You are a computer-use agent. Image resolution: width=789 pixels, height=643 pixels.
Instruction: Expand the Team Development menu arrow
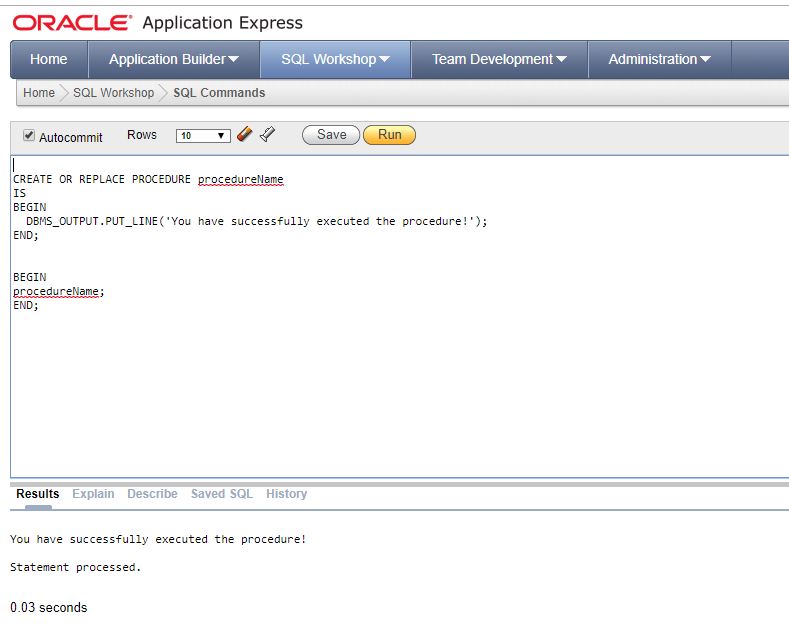[562, 59]
